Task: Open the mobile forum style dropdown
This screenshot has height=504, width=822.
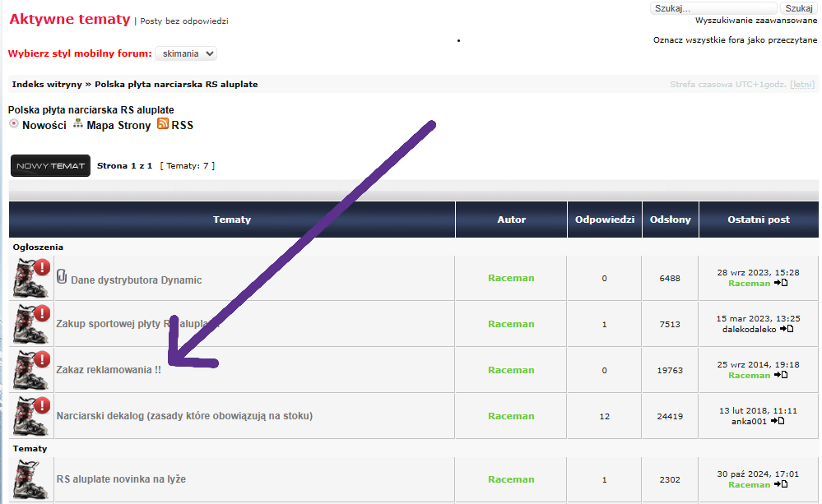Action: click(x=186, y=53)
